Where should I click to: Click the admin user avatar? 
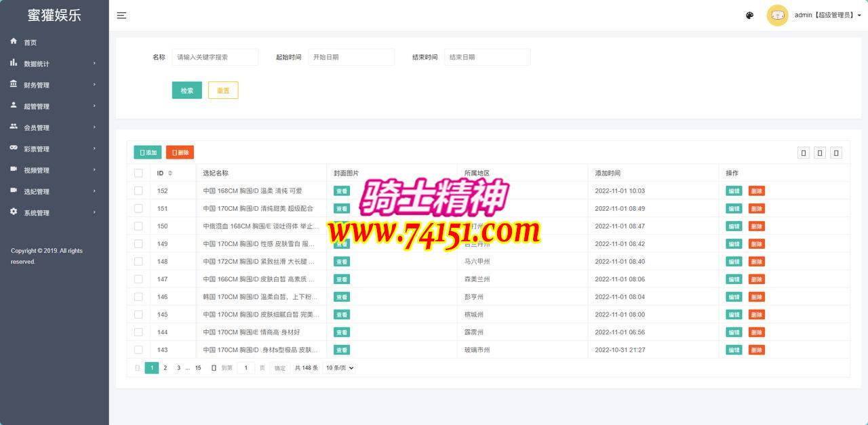[x=777, y=16]
